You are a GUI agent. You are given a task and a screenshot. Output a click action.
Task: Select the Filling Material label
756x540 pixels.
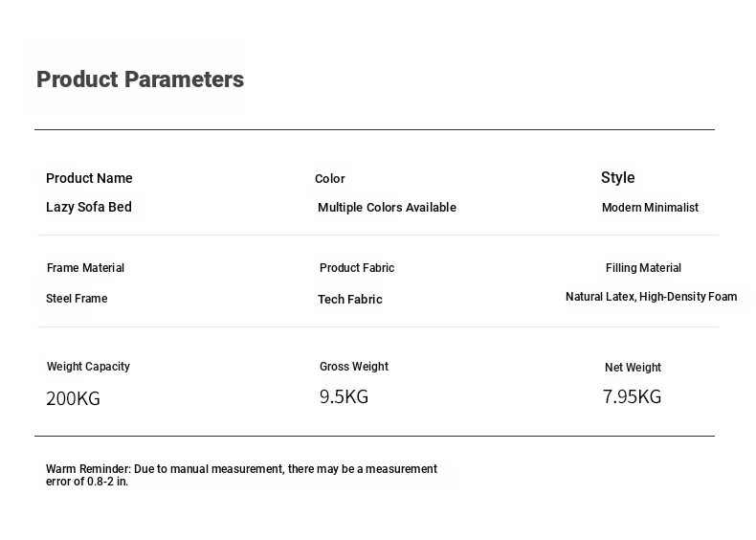coord(643,268)
